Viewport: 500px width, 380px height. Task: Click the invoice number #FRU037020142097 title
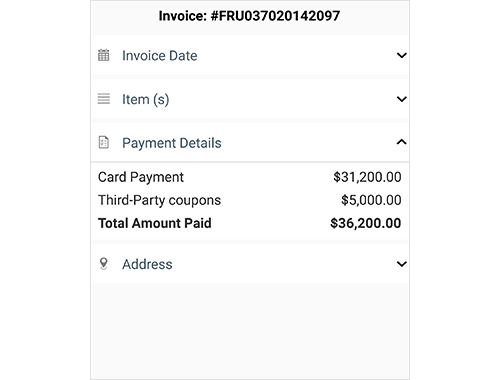[x=249, y=16]
